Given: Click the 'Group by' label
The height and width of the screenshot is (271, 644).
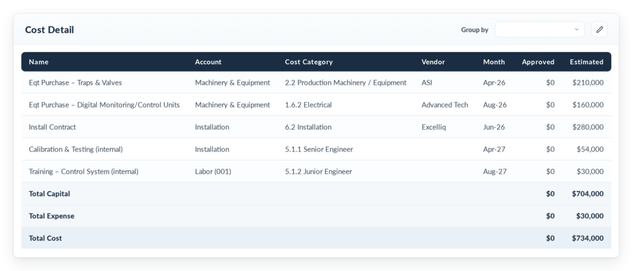Looking at the screenshot, I should coord(474,30).
